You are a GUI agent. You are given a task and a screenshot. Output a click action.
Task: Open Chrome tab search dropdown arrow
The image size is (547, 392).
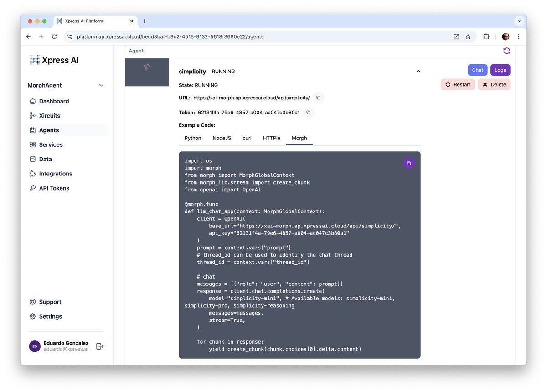(519, 21)
